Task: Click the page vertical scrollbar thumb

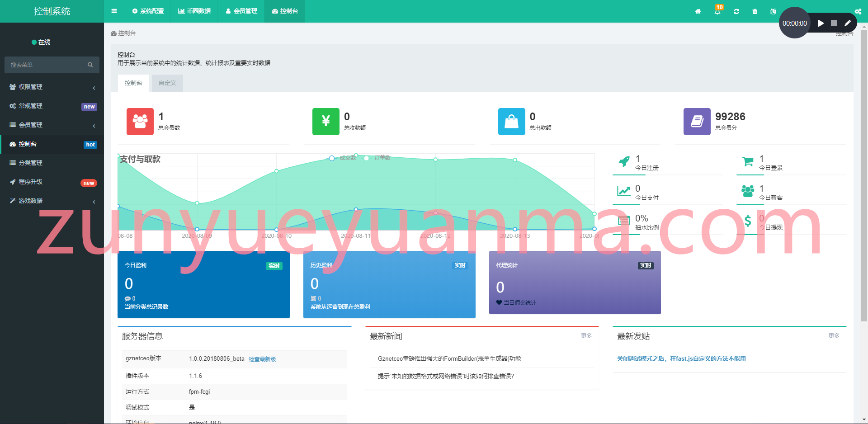Action: (864, 176)
